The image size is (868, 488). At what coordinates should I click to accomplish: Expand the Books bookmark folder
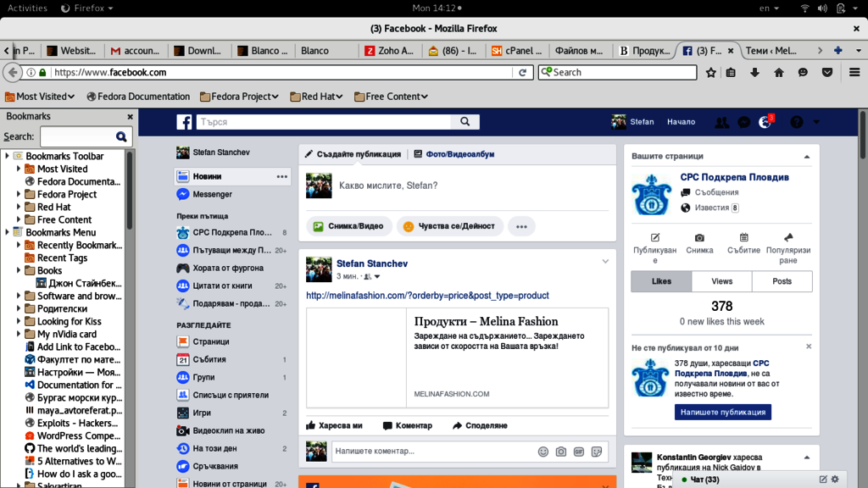(x=19, y=270)
